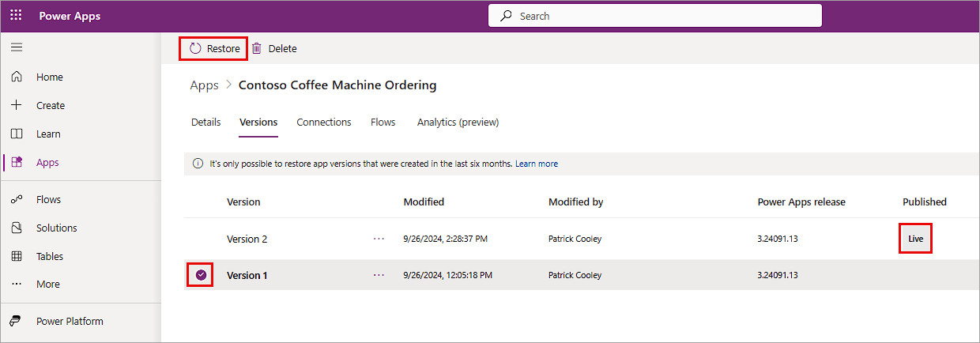Collapse the left navigation hamburger menu
Image resolution: width=980 pixels, height=343 pixels.
16,47
